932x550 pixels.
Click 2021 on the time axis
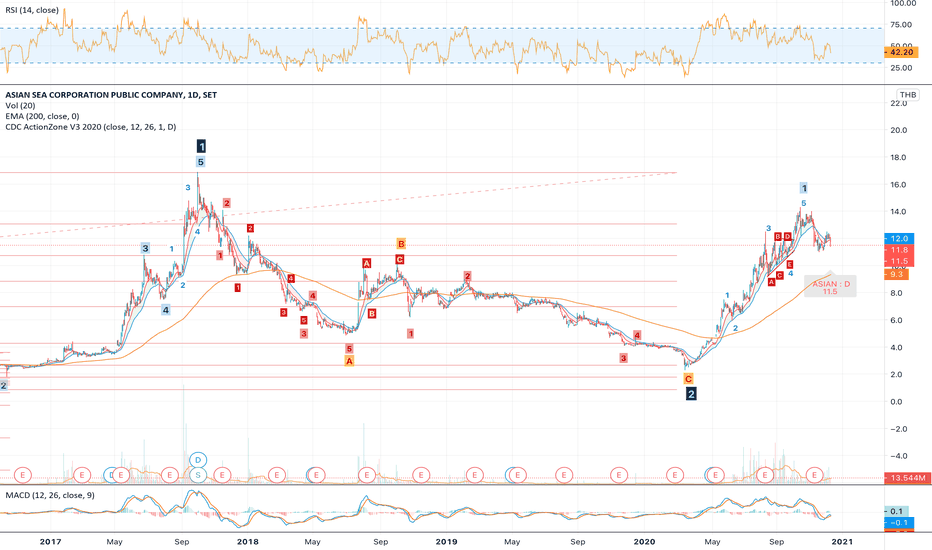point(842,542)
